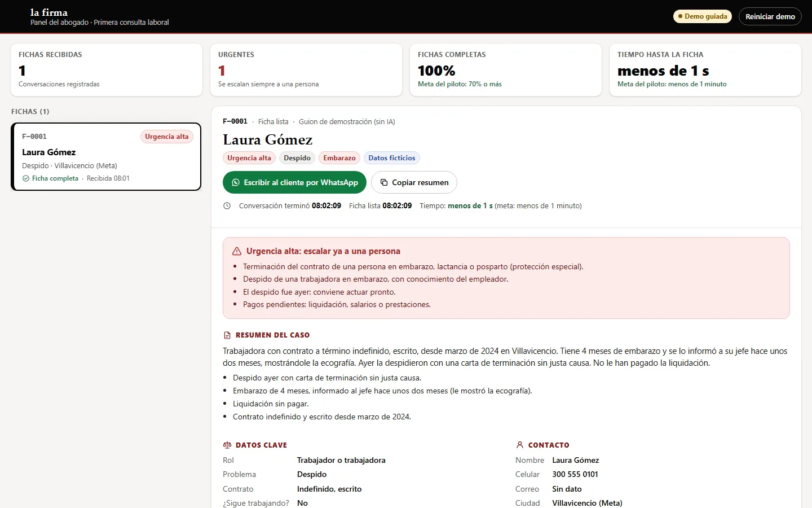Click the Despido tag
The width and height of the screenshot is (812, 508).
click(x=297, y=158)
